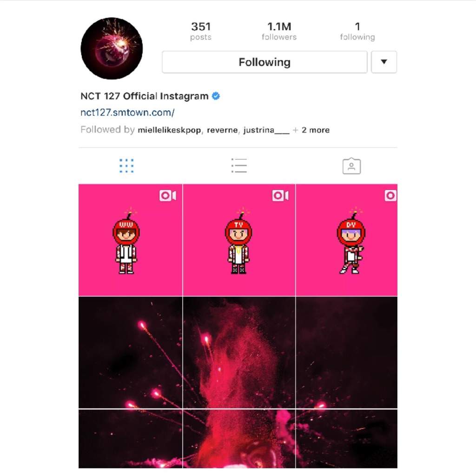Expand suggested accounts dropdown arrow

coord(384,62)
